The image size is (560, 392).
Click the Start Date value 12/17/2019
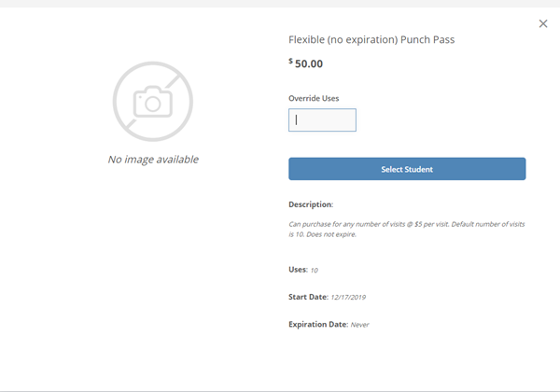[x=348, y=297]
